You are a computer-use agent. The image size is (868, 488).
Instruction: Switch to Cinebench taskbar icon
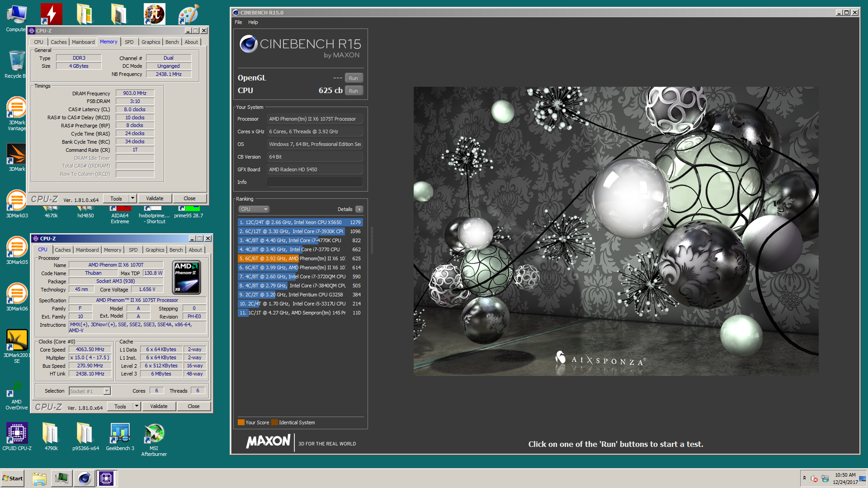click(x=84, y=479)
